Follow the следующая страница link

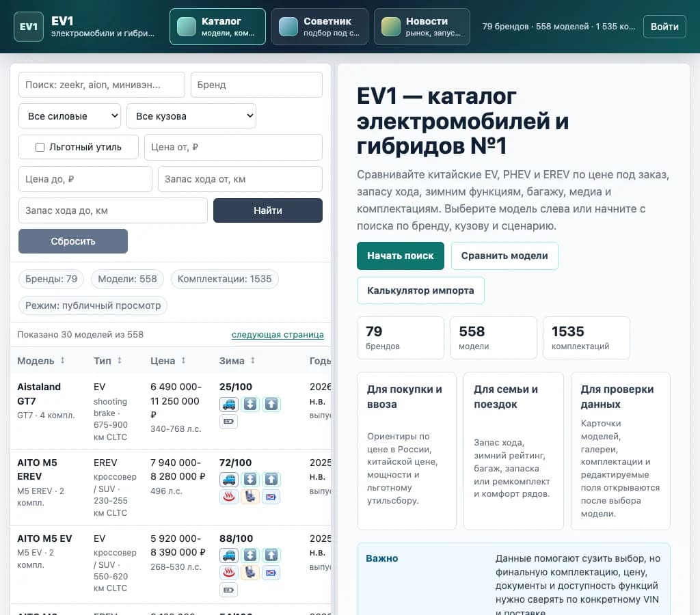[278, 335]
